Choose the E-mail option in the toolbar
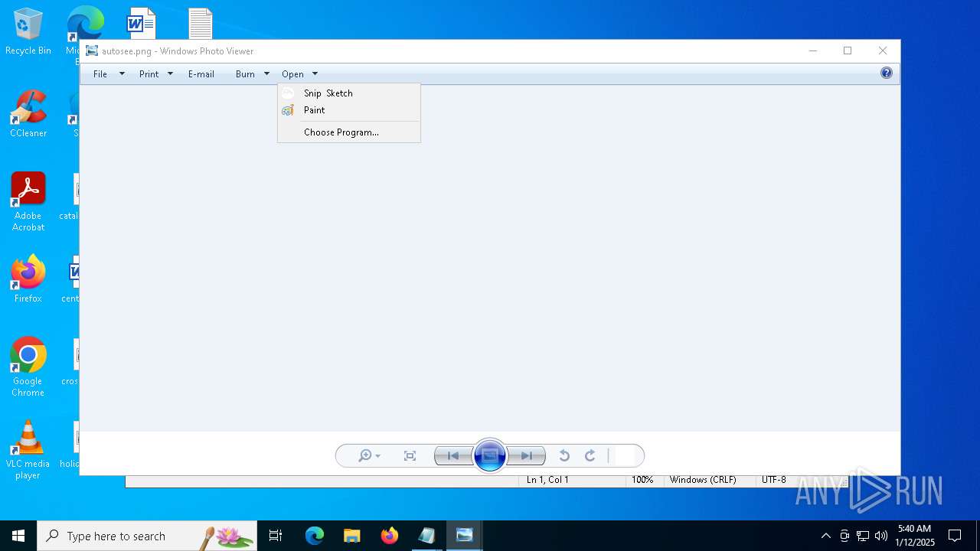Image resolution: width=980 pixels, height=551 pixels. click(201, 74)
